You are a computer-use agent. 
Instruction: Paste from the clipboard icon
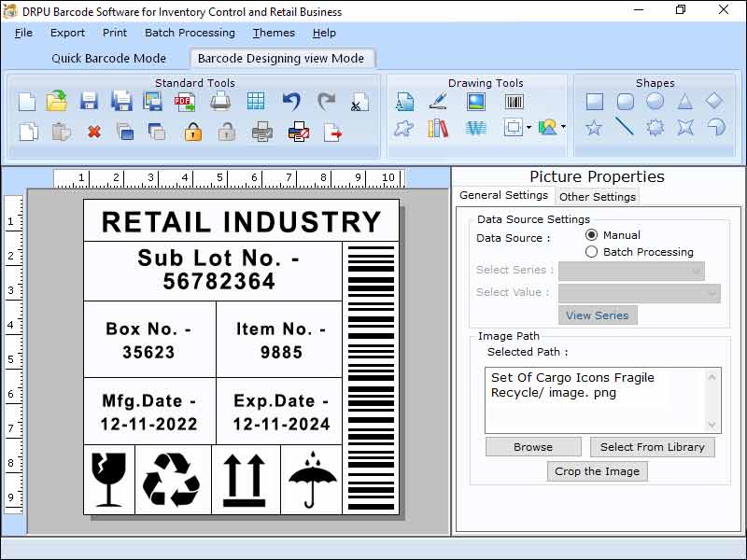click(61, 132)
